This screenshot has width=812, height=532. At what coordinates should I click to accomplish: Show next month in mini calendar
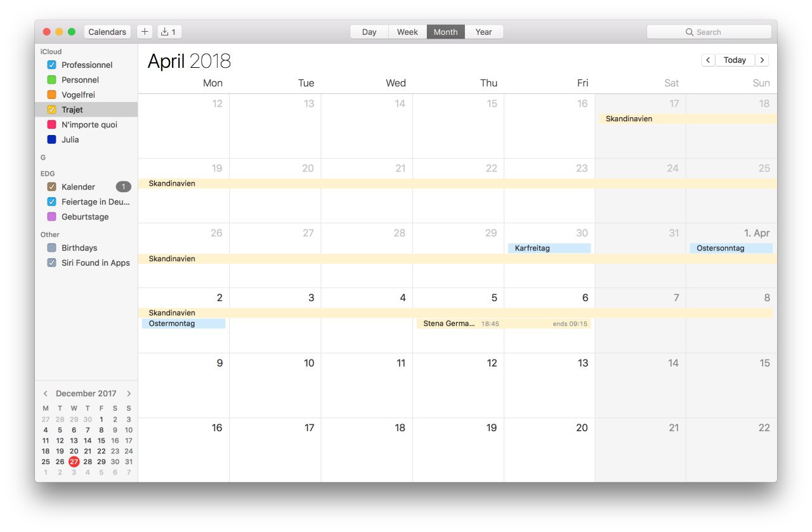tap(129, 394)
